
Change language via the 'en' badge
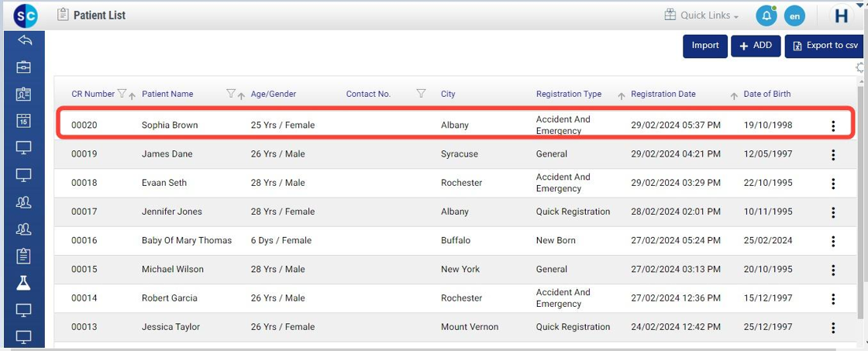pyautogui.click(x=794, y=15)
